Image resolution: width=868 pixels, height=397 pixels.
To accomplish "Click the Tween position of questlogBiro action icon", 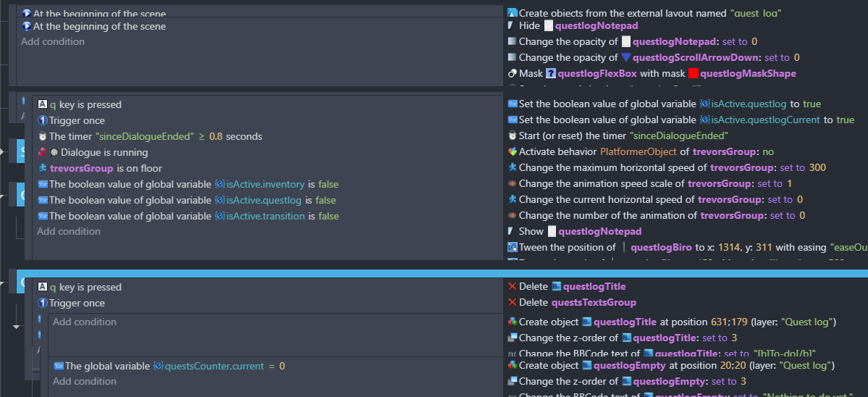I will click(x=512, y=248).
